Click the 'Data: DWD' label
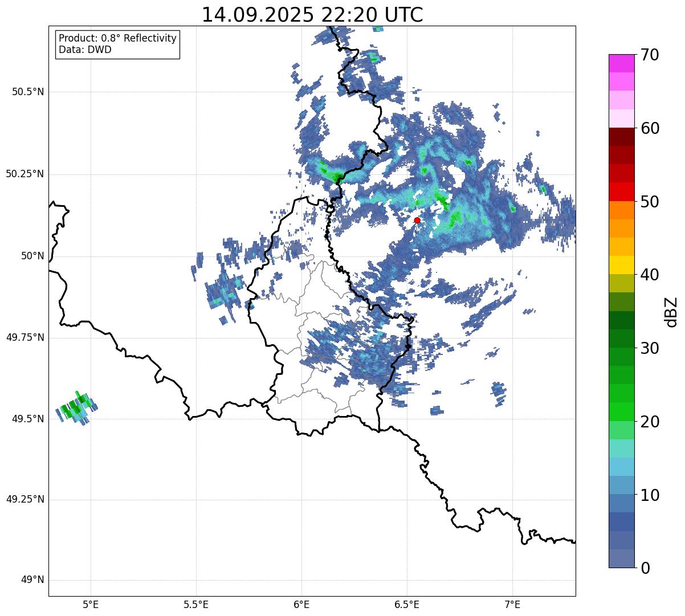The width and height of the screenshot is (685, 616). pos(85,50)
